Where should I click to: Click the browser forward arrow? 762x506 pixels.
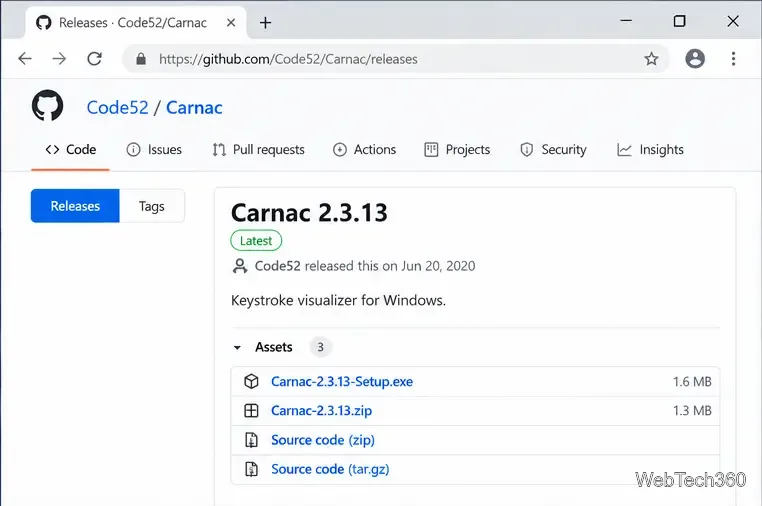[59, 59]
